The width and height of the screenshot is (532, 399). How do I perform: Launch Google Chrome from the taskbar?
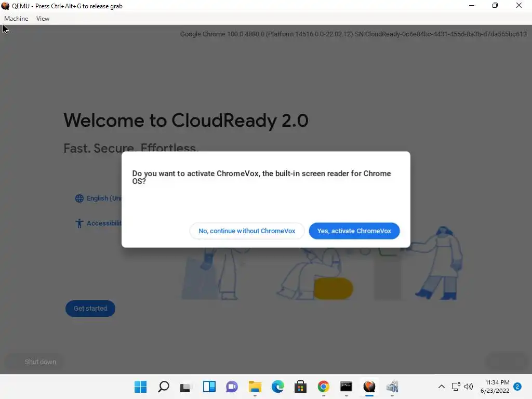click(323, 387)
